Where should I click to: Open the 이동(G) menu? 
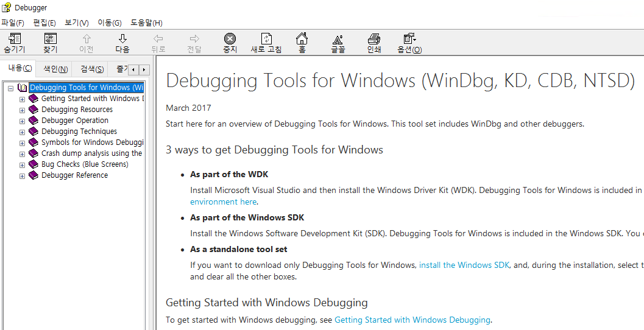[110, 23]
